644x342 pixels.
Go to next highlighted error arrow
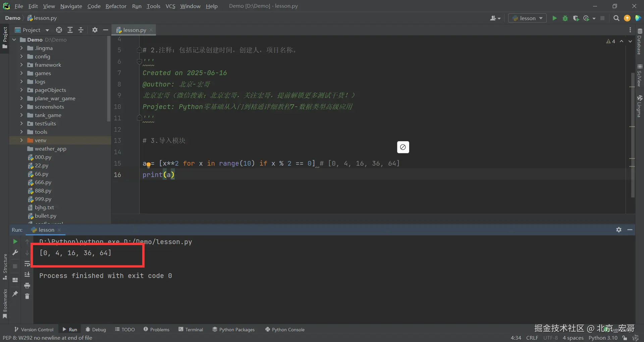point(630,41)
